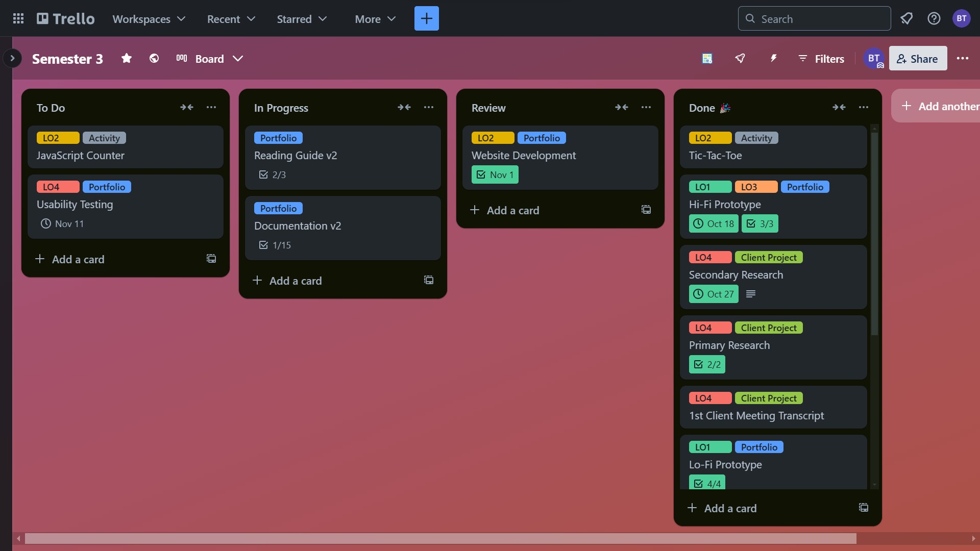Expand the Workspaces dropdown
The height and width of the screenshot is (551, 980).
coord(149,19)
